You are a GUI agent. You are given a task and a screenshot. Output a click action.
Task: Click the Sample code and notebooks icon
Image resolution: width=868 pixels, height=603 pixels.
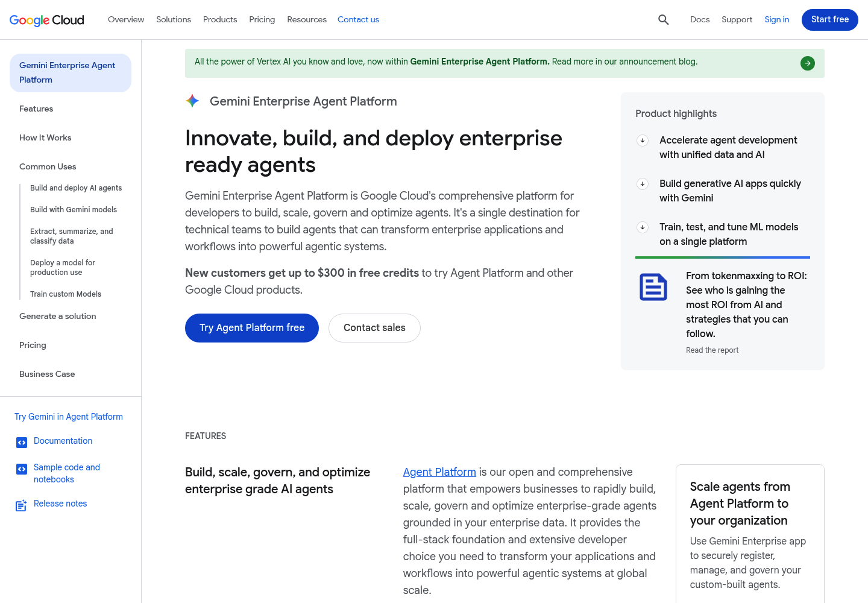pyautogui.click(x=22, y=469)
